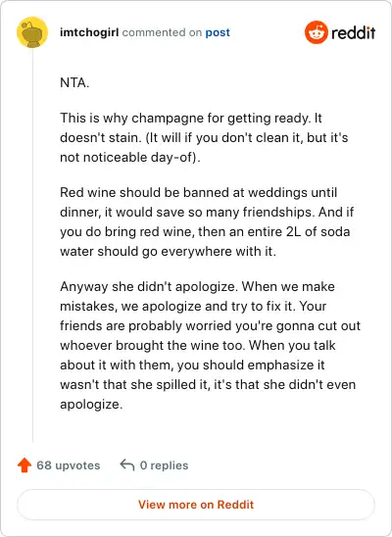Click the line starting "This is why champagne"
Screen dimensions: 392x537
191,119
